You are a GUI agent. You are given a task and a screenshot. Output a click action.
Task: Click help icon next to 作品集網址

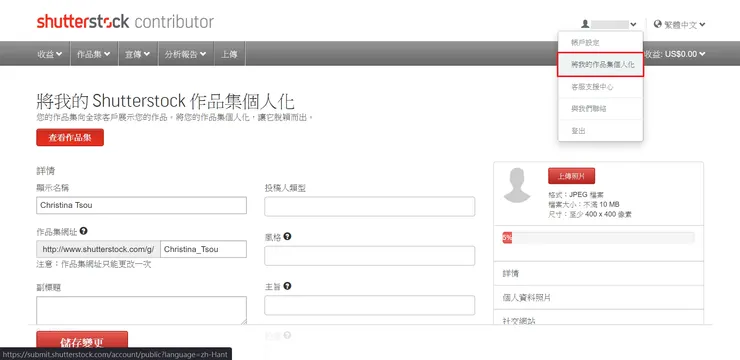pyautogui.click(x=84, y=231)
